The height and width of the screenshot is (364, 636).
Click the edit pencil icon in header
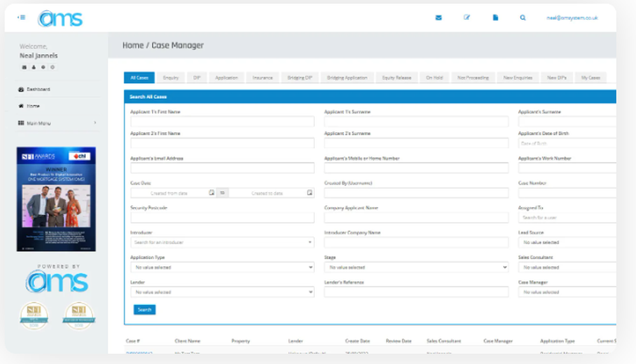coord(466,17)
